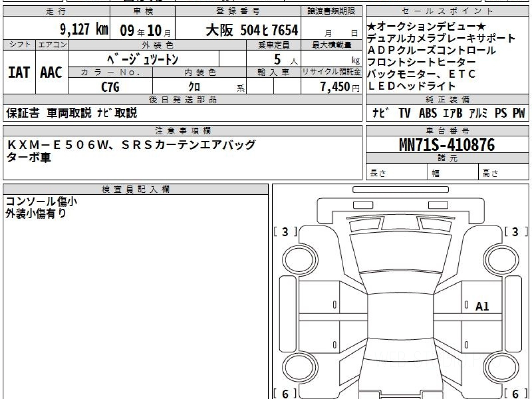Click the ナビ equipment code
The width and height of the screenshot is (532, 399).
point(381,113)
